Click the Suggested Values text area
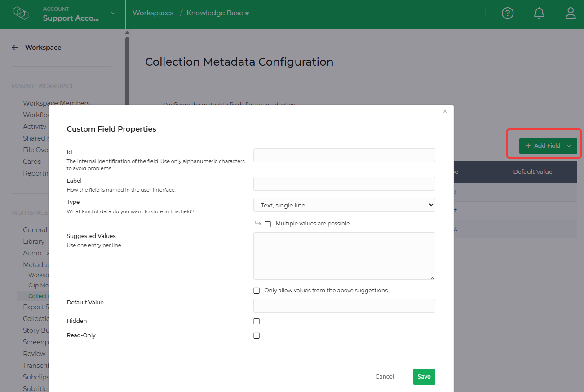 click(344, 256)
